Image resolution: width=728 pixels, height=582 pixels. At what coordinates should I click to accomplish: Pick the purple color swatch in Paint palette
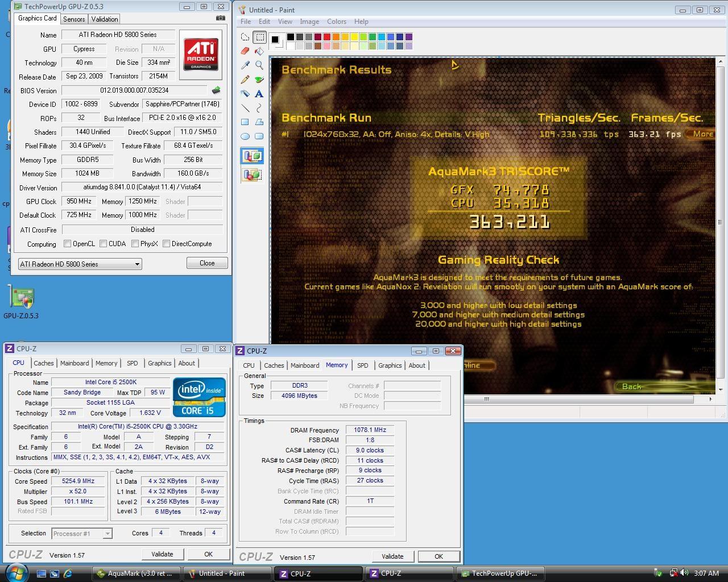[x=409, y=37]
